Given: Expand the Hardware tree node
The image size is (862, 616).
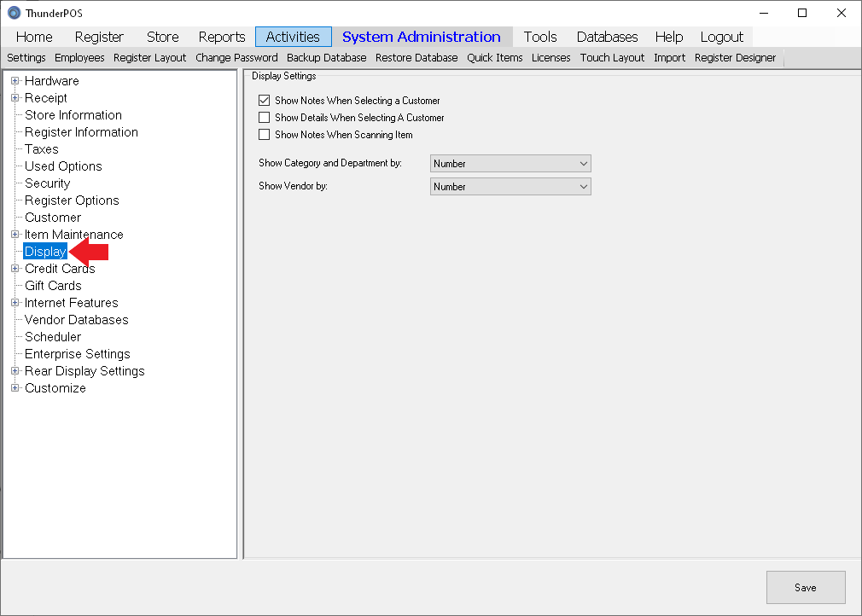Looking at the screenshot, I should (15, 81).
